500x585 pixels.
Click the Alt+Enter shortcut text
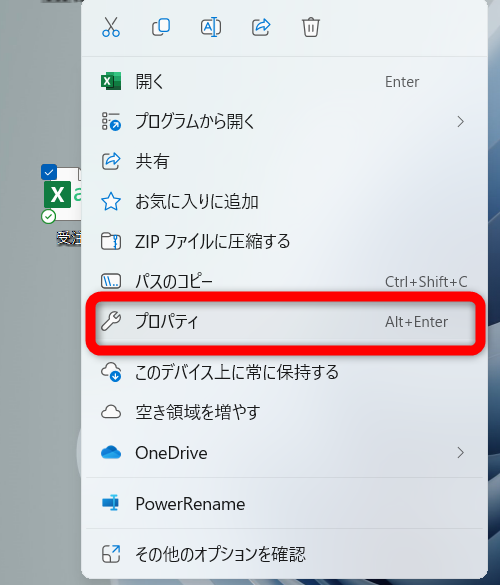pos(416,322)
